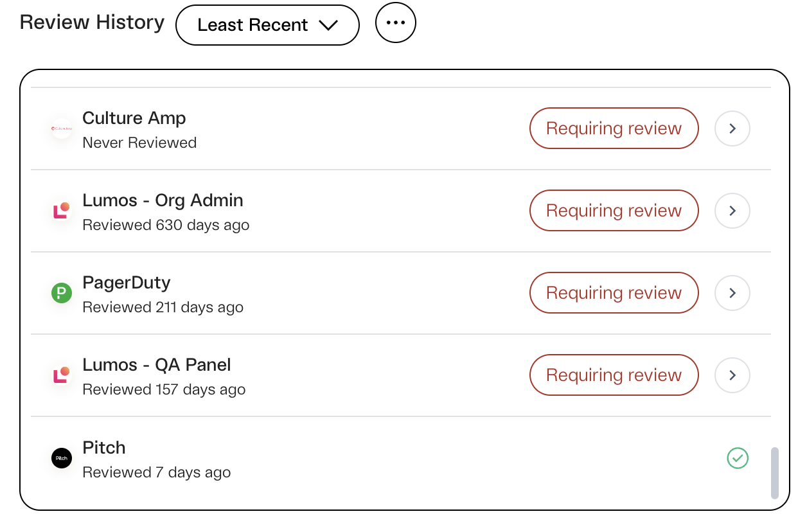Click the Review History list scrollbar
This screenshot has width=798, height=532.
(775, 473)
